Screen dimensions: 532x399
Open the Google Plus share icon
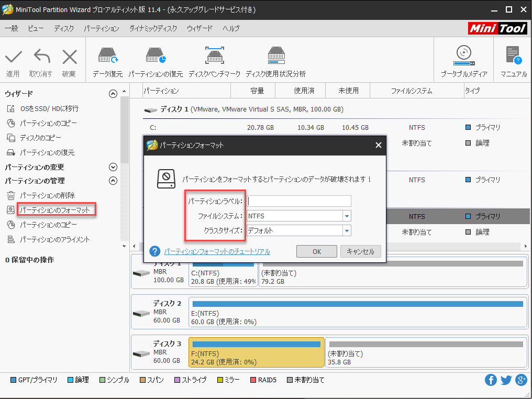tap(521, 380)
